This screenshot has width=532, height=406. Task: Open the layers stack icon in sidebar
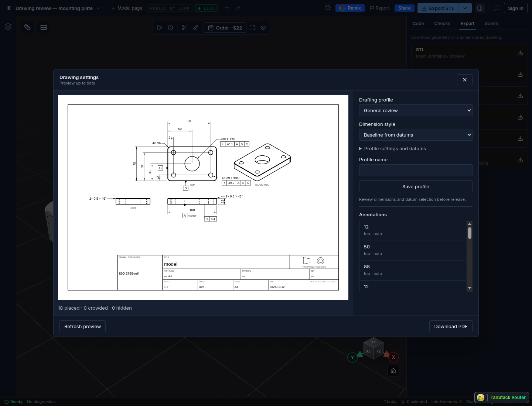click(8, 27)
